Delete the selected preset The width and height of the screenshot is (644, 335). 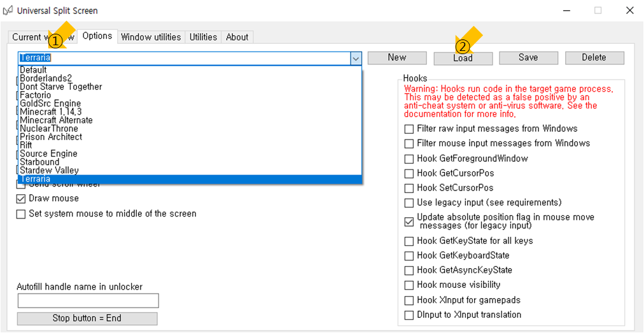click(x=594, y=57)
